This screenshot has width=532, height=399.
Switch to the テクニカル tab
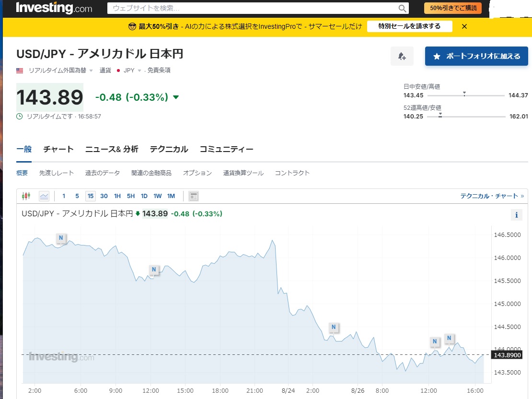[169, 149]
